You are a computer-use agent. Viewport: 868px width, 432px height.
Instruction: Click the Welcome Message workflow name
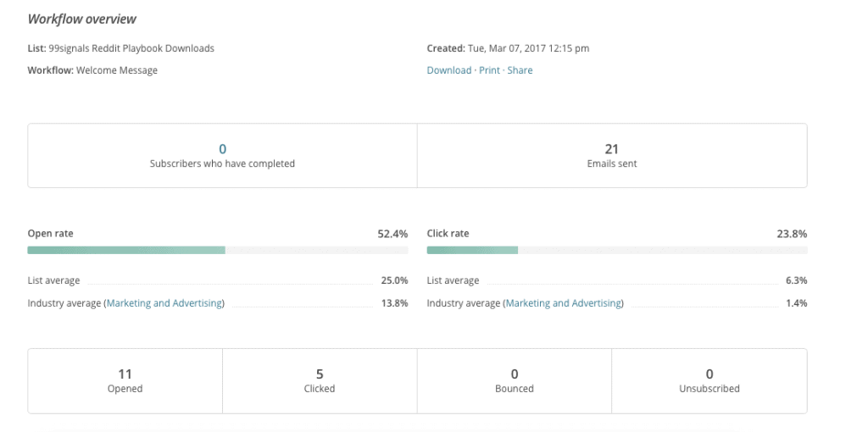tap(117, 70)
